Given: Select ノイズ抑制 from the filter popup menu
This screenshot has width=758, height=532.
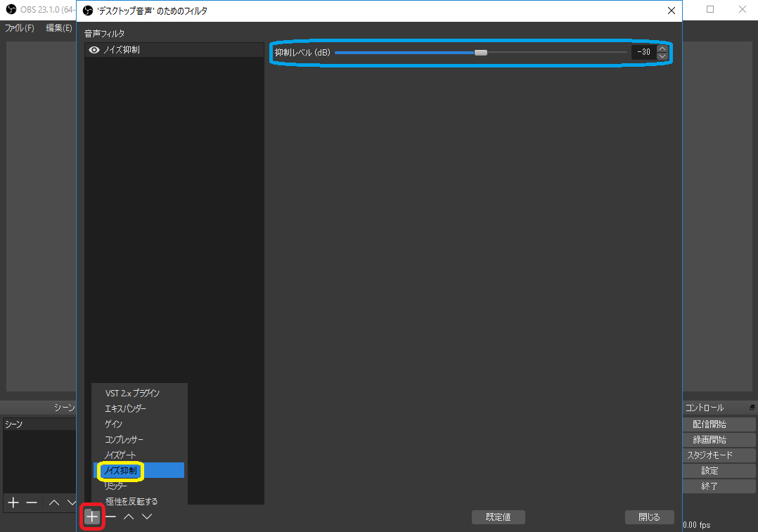Looking at the screenshot, I should coord(120,470).
